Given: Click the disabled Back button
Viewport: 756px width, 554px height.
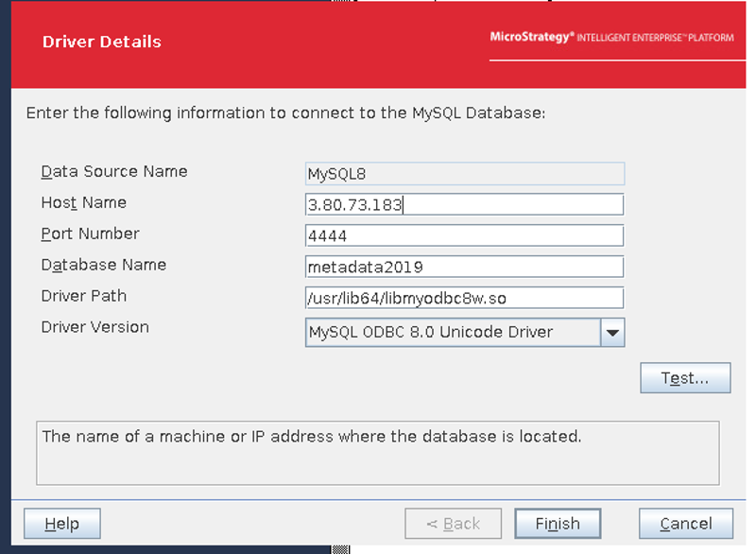Looking at the screenshot, I should pyautogui.click(x=454, y=523).
